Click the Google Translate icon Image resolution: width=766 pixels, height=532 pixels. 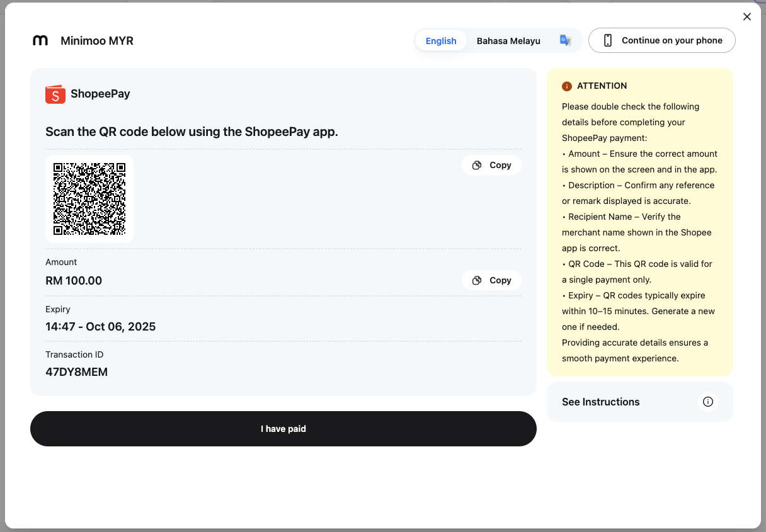pyautogui.click(x=565, y=40)
